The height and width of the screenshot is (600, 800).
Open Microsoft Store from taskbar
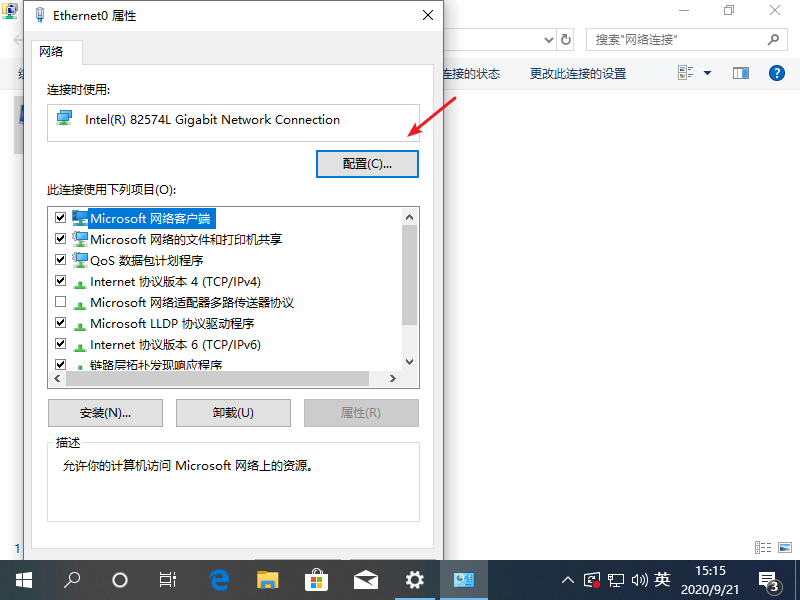click(x=316, y=580)
